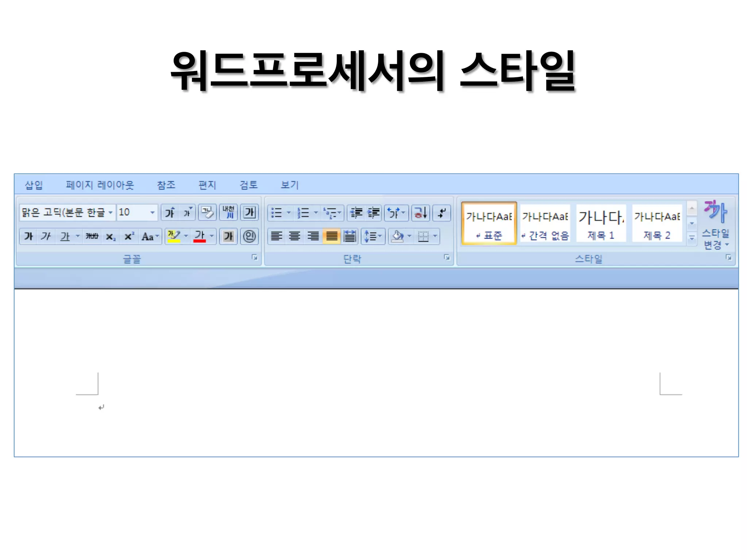The width and height of the screenshot is (747, 560).
Task: Toggle underline formatting
Action: [65, 236]
